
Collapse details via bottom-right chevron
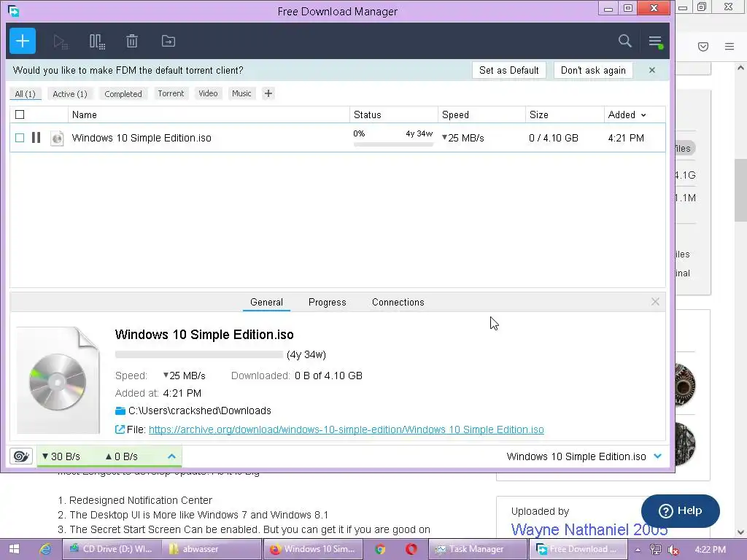(658, 456)
